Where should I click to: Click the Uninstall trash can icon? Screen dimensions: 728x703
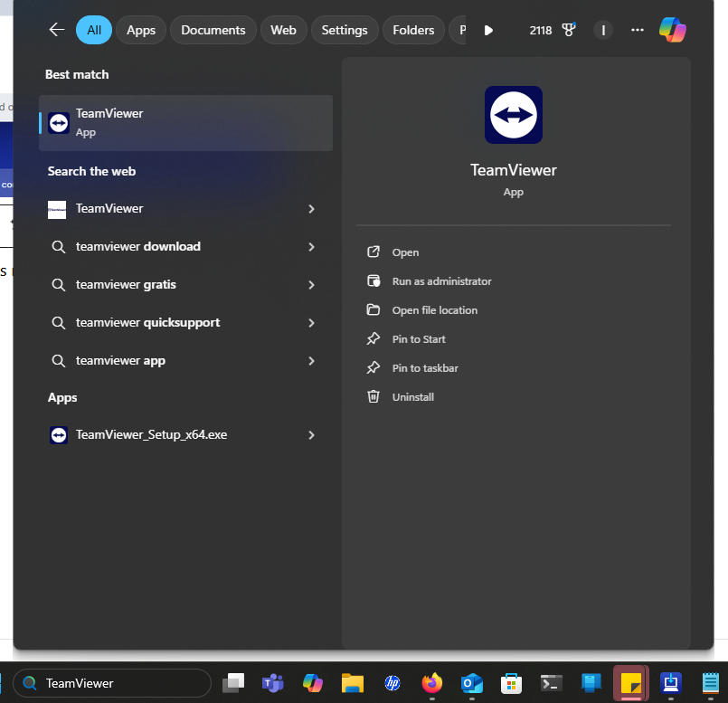[373, 396]
